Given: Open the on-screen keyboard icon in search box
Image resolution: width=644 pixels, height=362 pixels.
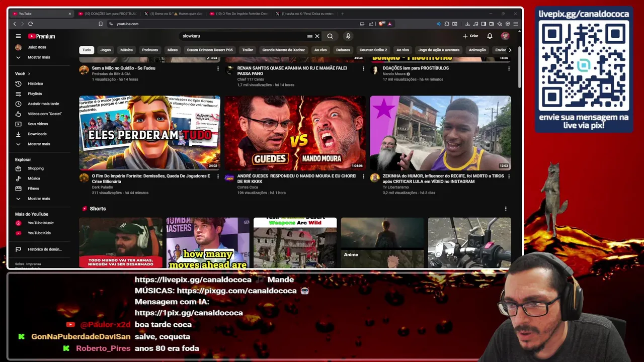Looking at the screenshot, I should click(x=309, y=36).
